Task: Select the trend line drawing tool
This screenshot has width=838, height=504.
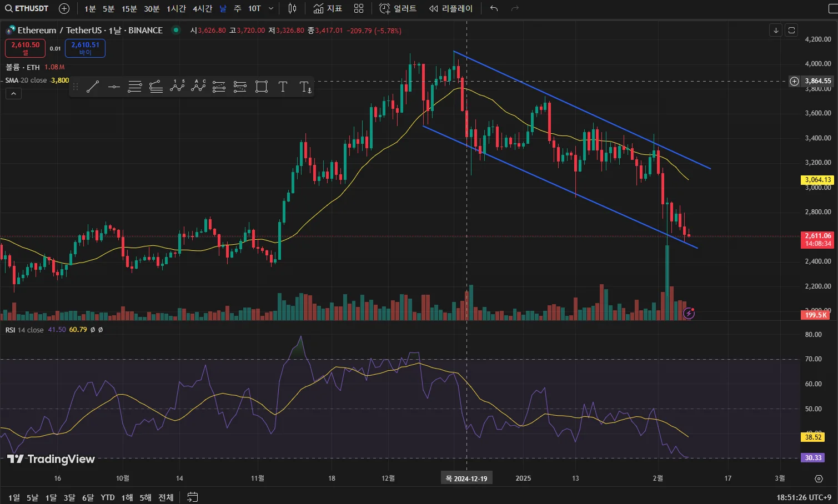Action: coord(93,87)
